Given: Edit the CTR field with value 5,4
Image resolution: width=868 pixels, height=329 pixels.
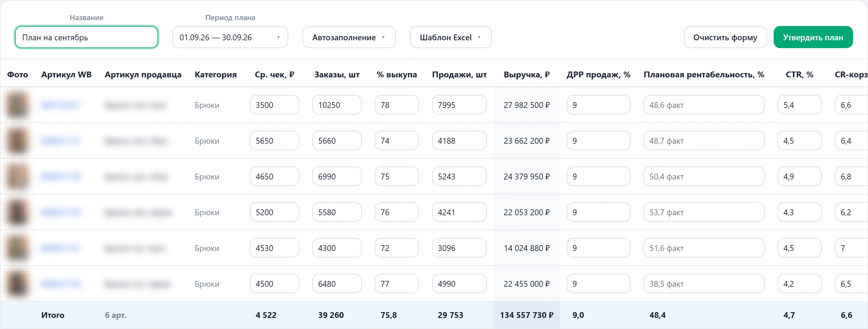Looking at the screenshot, I should coord(800,105).
